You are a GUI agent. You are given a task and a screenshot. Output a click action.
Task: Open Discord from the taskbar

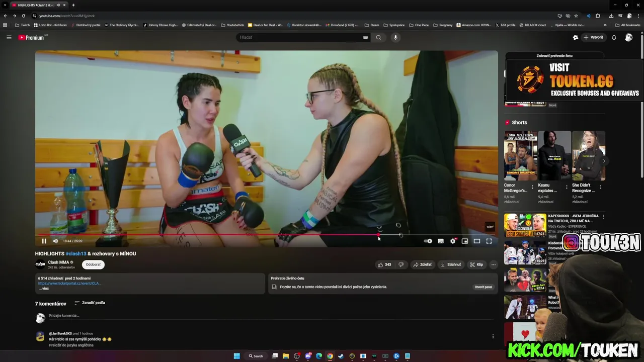(x=308, y=356)
